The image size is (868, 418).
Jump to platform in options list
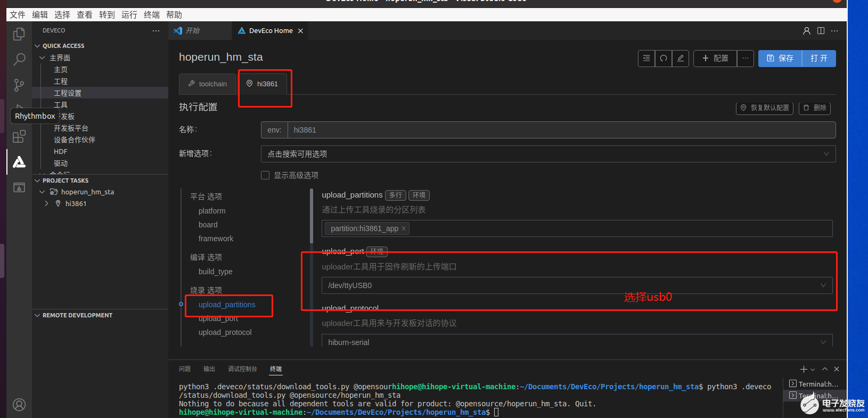point(212,211)
